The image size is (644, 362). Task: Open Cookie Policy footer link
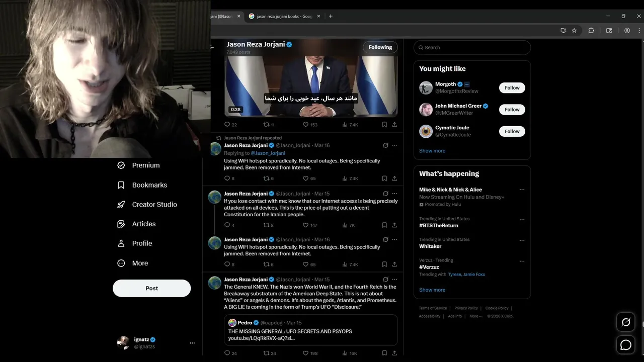click(x=497, y=308)
